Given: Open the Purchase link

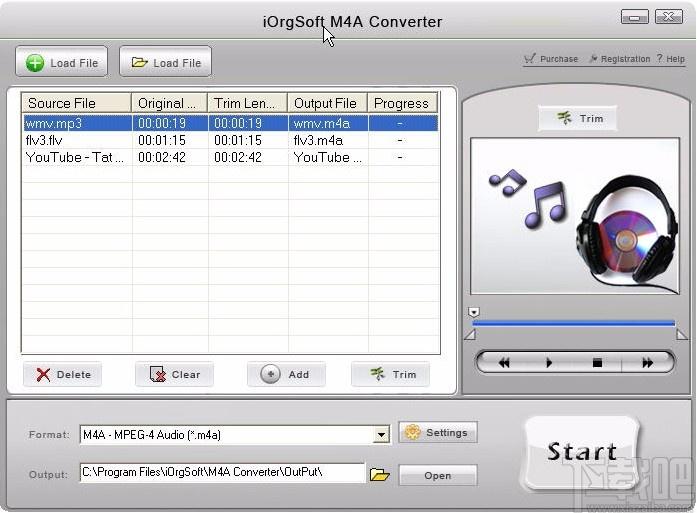Looking at the screenshot, I should coord(551,59).
